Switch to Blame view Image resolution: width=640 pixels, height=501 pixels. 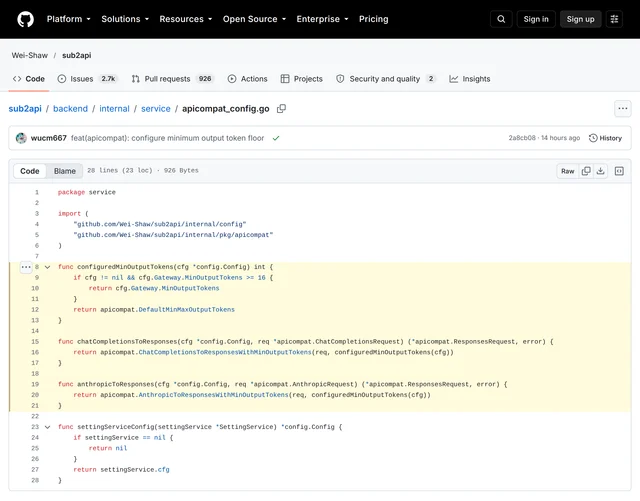click(x=64, y=171)
